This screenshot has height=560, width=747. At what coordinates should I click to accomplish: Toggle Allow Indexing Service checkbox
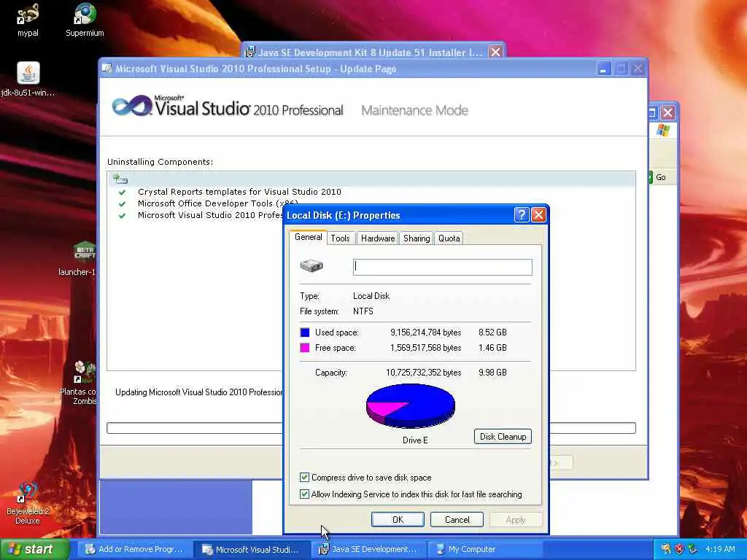pyautogui.click(x=304, y=494)
